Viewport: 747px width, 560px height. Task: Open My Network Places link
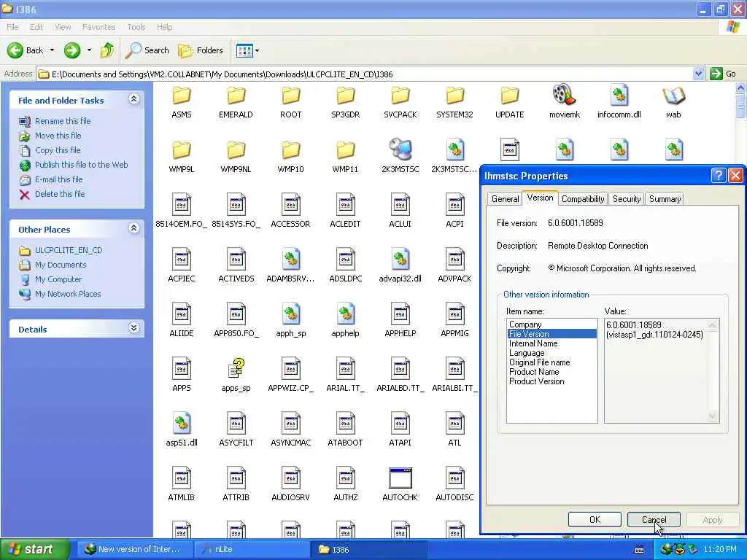click(x=68, y=295)
